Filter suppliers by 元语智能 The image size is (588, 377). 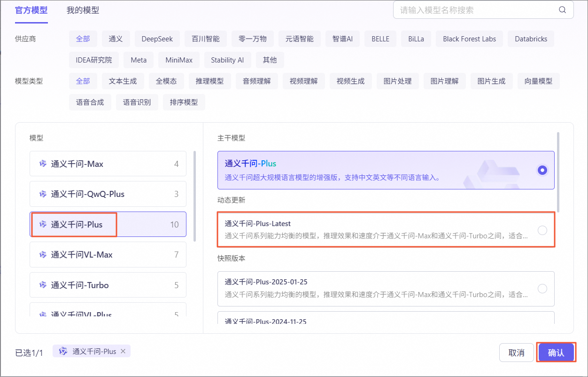(x=300, y=39)
